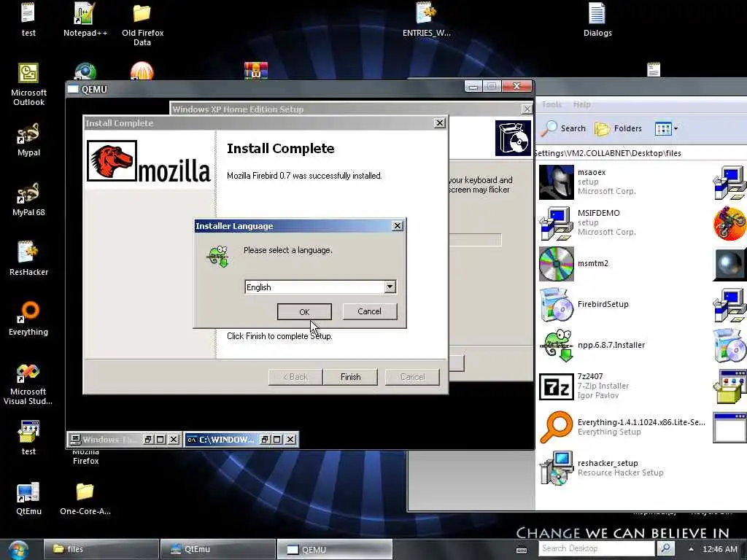747x560 pixels.
Task: Select the msaoex setup file icon
Action: [x=556, y=182]
